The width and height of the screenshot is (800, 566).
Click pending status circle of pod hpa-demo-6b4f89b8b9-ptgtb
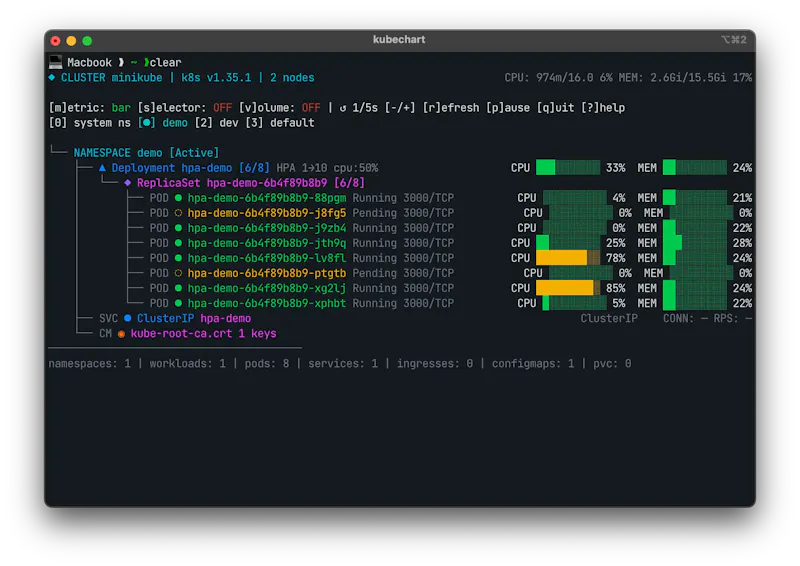[178, 273]
